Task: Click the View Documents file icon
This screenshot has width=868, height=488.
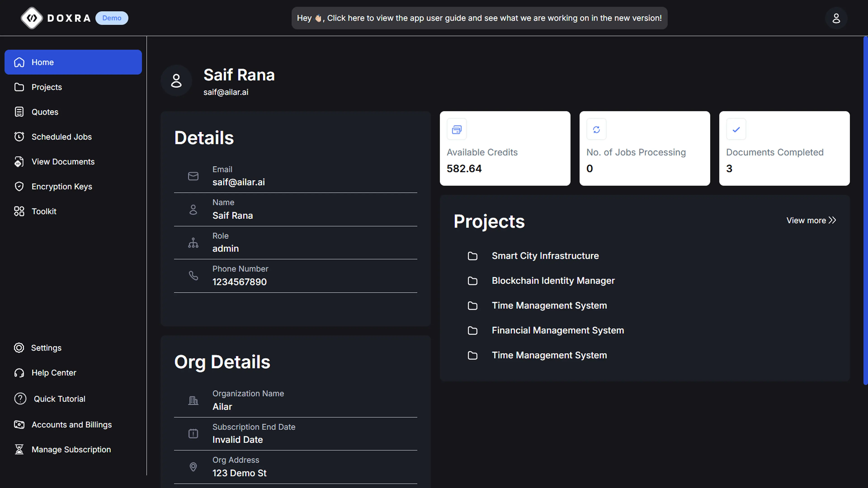Action: tap(19, 162)
